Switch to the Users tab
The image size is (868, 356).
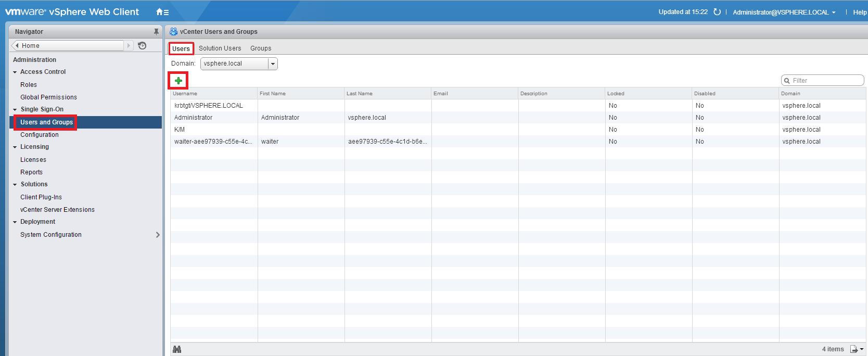[181, 49]
